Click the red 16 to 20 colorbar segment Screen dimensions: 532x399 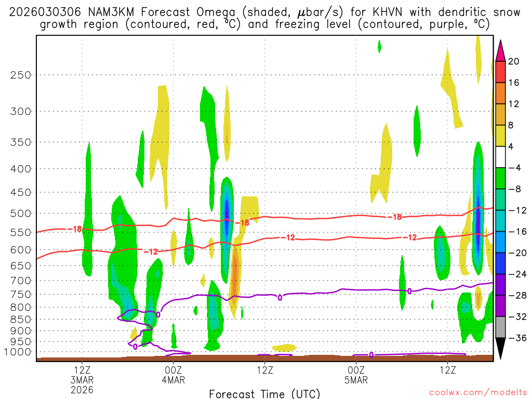(x=500, y=72)
